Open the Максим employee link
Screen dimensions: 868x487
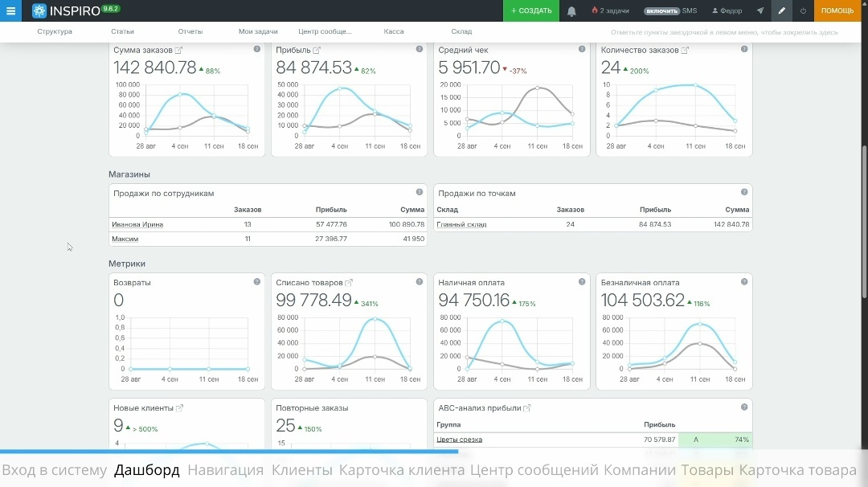[125, 239]
